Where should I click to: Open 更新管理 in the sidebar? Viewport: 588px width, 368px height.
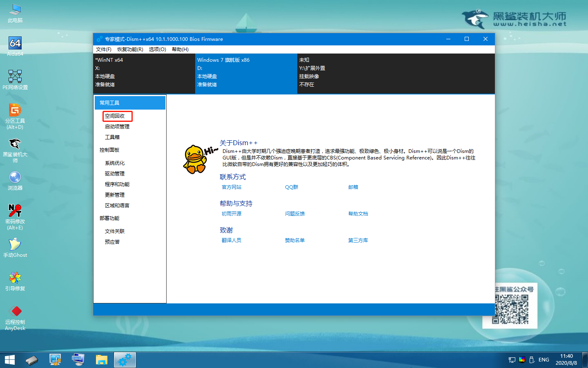[x=115, y=195]
